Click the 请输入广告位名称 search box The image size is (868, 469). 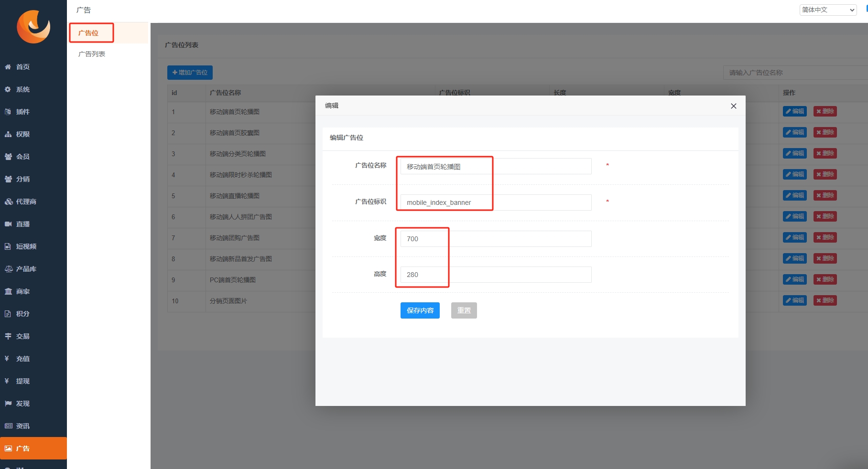pyautogui.click(x=795, y=73)
